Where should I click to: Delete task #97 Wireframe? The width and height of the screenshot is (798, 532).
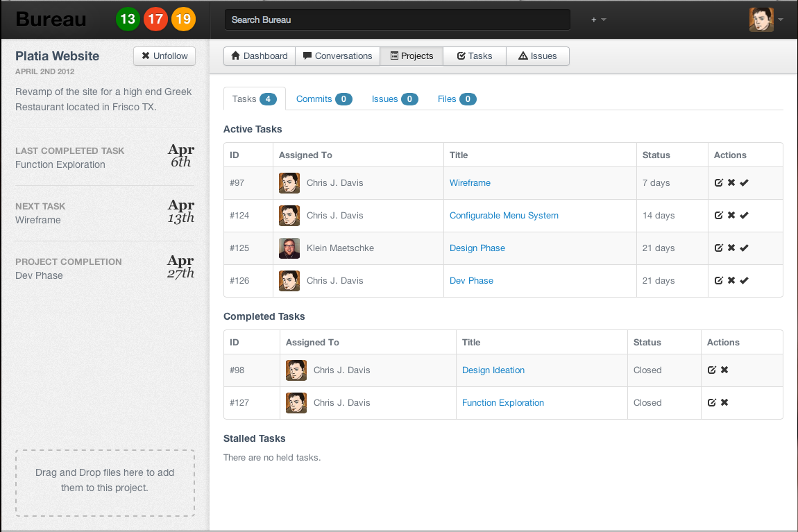click(x=731, y=182)
